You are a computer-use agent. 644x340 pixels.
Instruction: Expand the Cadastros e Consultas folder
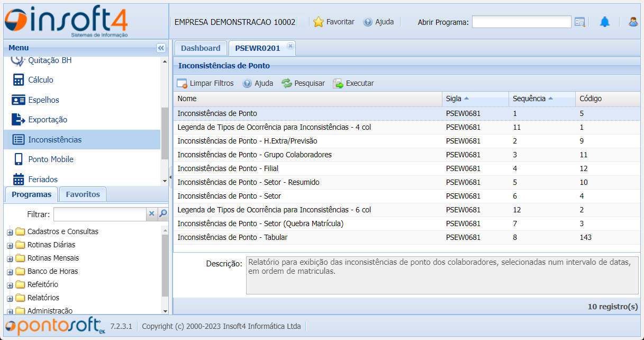click(x=10, y=232)
